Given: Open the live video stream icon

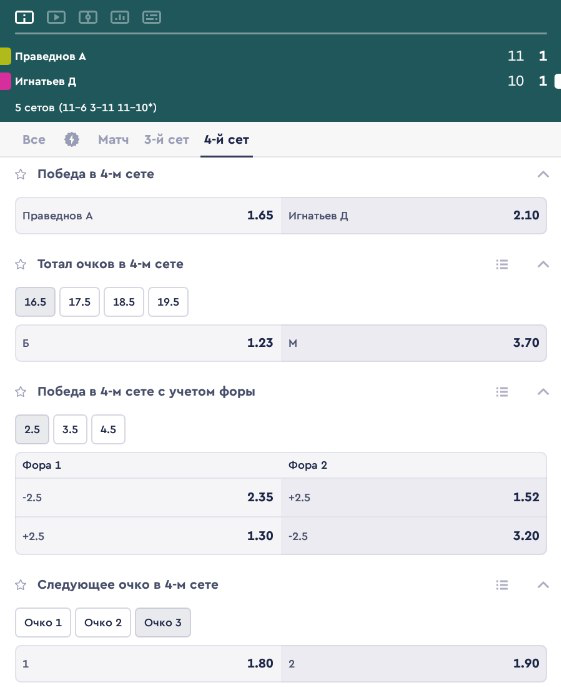Looking at the screenshot, I should (56, 17).
